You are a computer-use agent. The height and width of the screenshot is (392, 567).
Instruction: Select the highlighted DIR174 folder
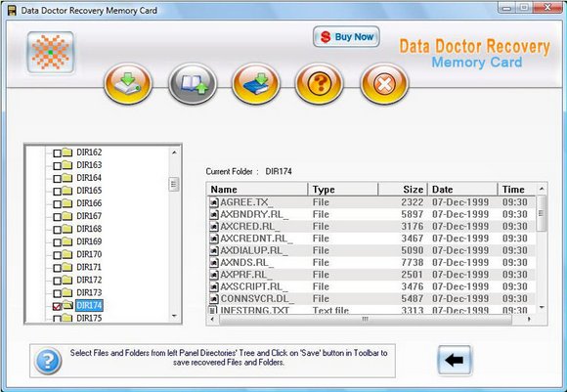click(x=89, y=305)
